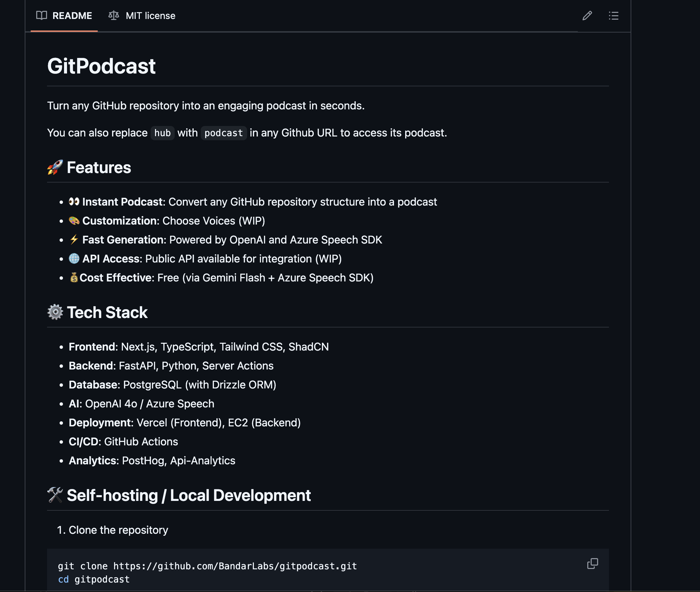Screen dimensions: 700x592
Task: Click 'Vercel (Frontend), EC2 (Backend)' text
Action: point(219,423)
